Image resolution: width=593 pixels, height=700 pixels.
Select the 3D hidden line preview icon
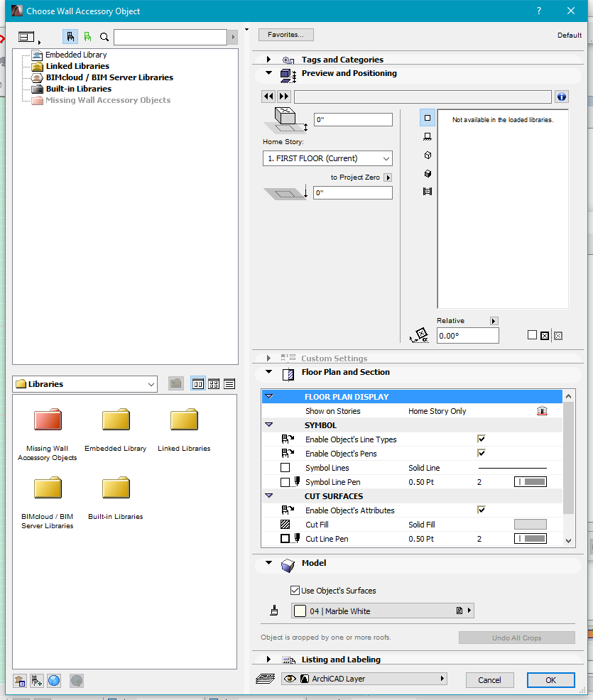pyautogui.click(x=428, y=155)
